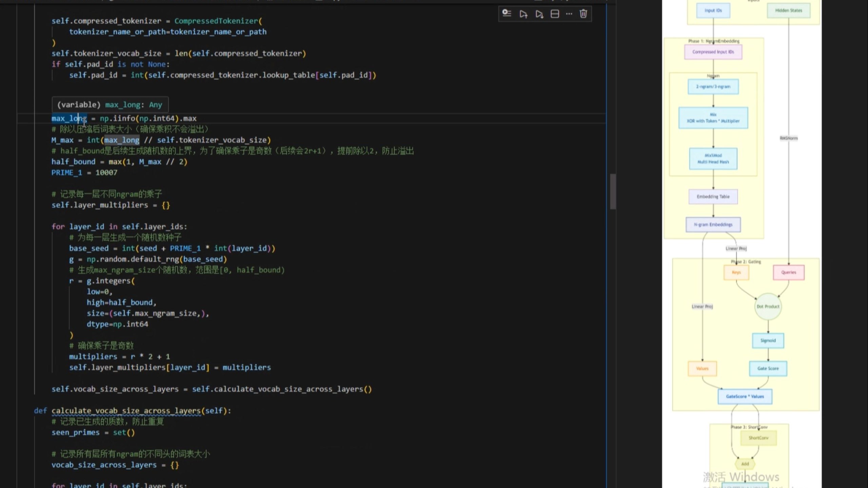Execute cells above using toolbar icon
The image size is (868, 488).
pyautogui.click(x=523, y=14)
